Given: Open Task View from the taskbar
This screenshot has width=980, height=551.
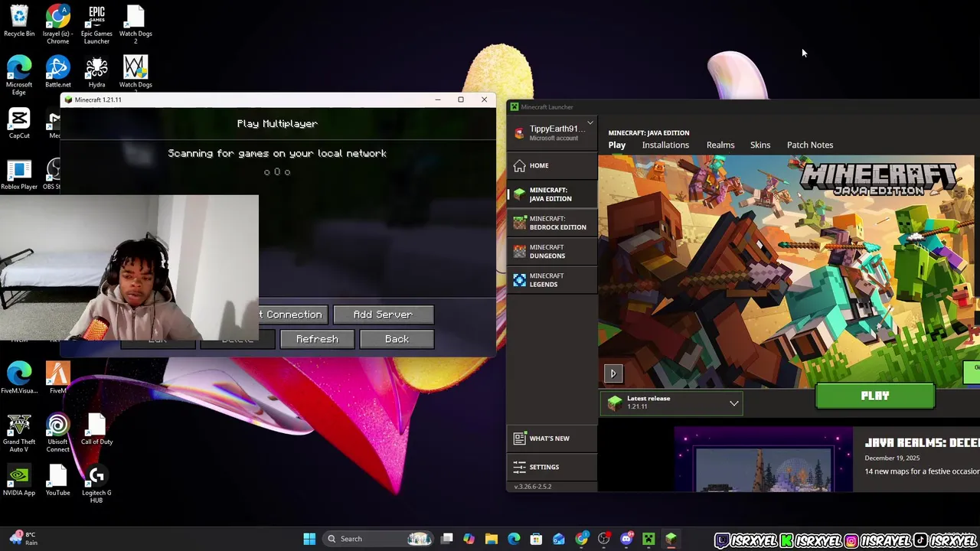Looking at the screenshot, I should (x=447, y=539).
